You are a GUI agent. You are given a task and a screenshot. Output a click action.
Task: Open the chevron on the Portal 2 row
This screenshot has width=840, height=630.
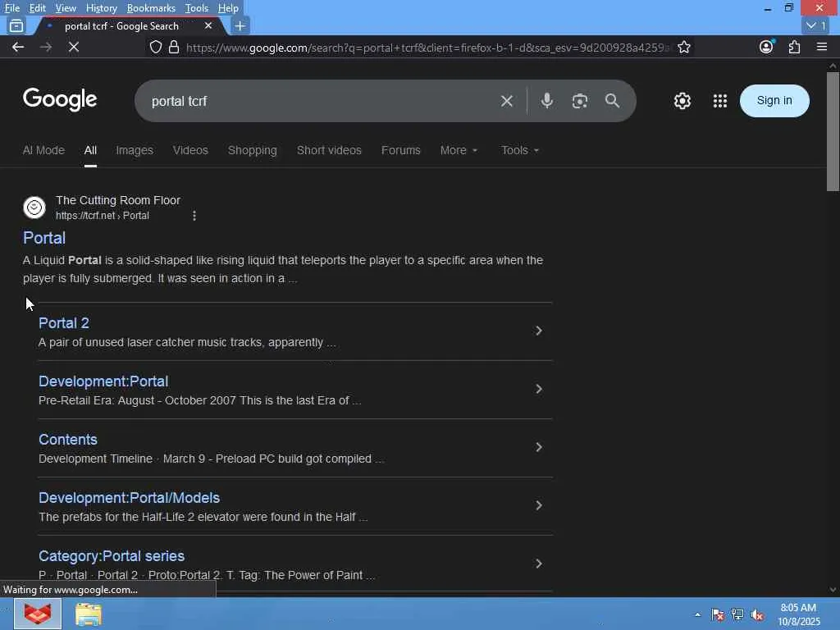pyautogui.click(x=539, y=331)
